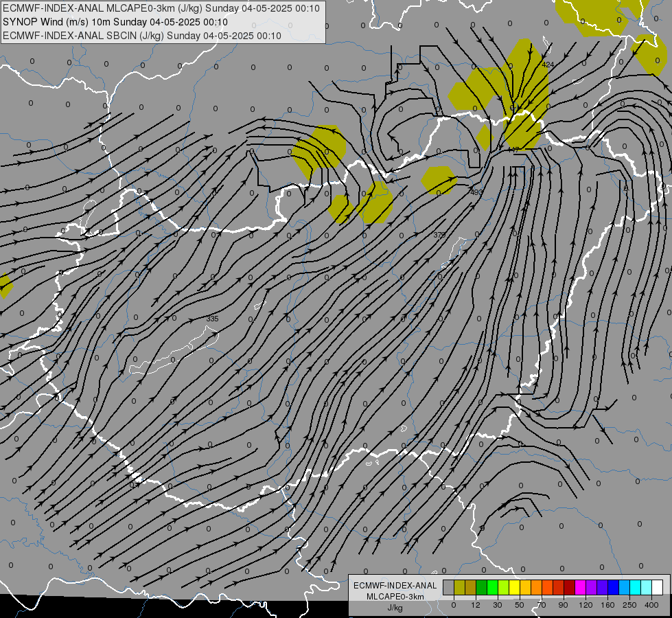The image size is (672, 618).
Task: Select the pure blue legend swatch
Action: (x=613, y=587)
